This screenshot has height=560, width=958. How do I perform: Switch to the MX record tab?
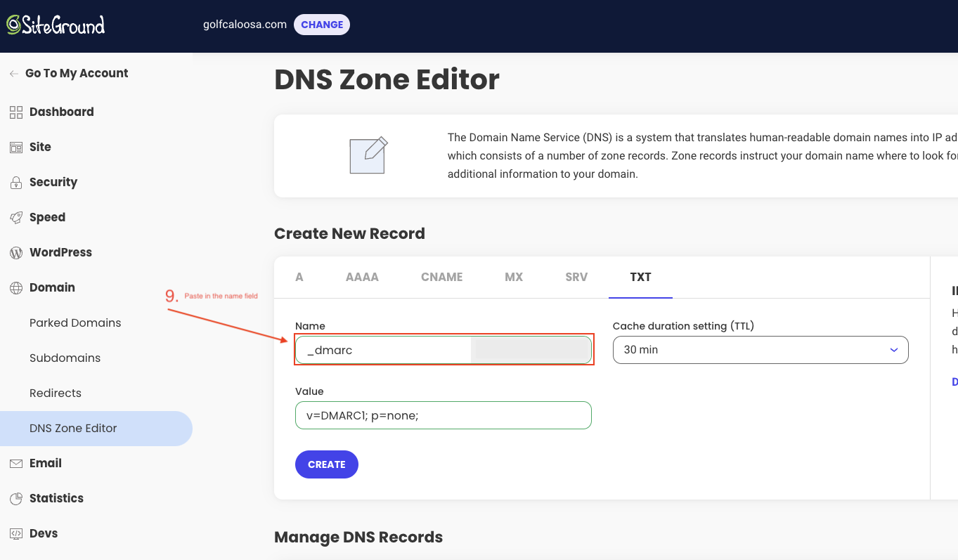tap(513, 277)
